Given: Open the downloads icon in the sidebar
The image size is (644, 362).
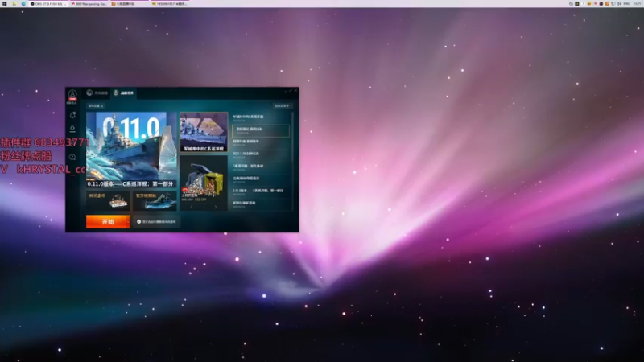Looking at the screenshot, I should (x=72, y=129).
